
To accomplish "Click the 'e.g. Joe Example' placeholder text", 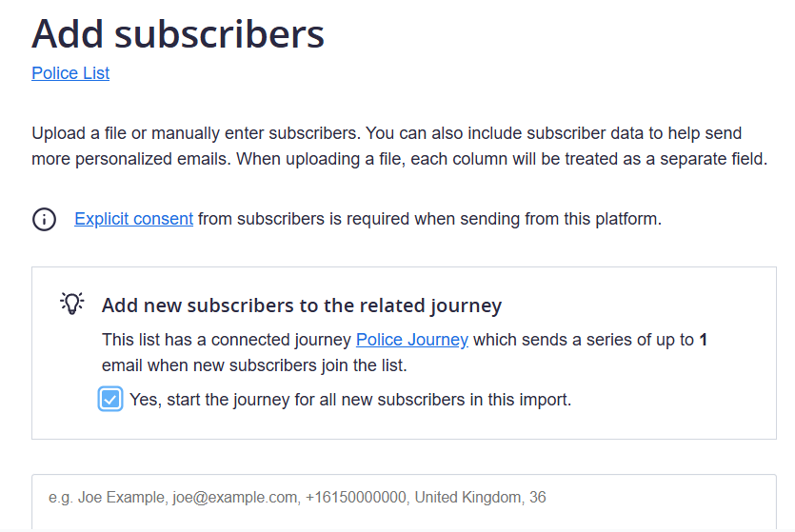I will (297, 498).
